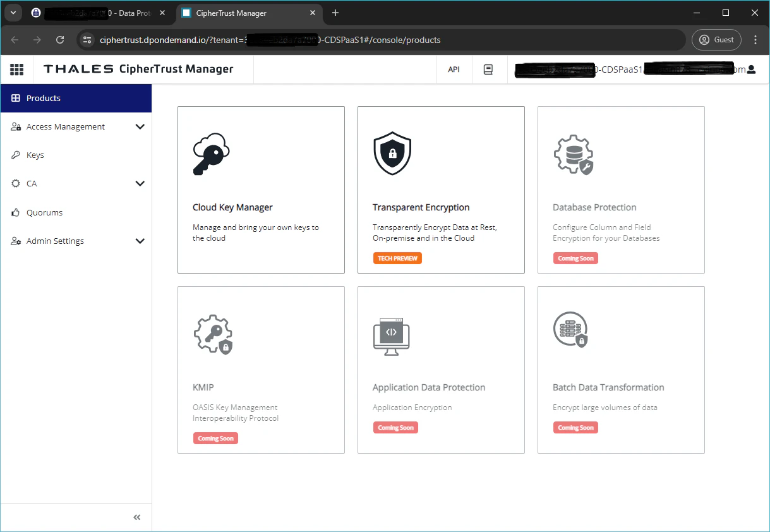Open the Transparent Encryption title
This screenshot has width=770, height=532.
point(421,207)
